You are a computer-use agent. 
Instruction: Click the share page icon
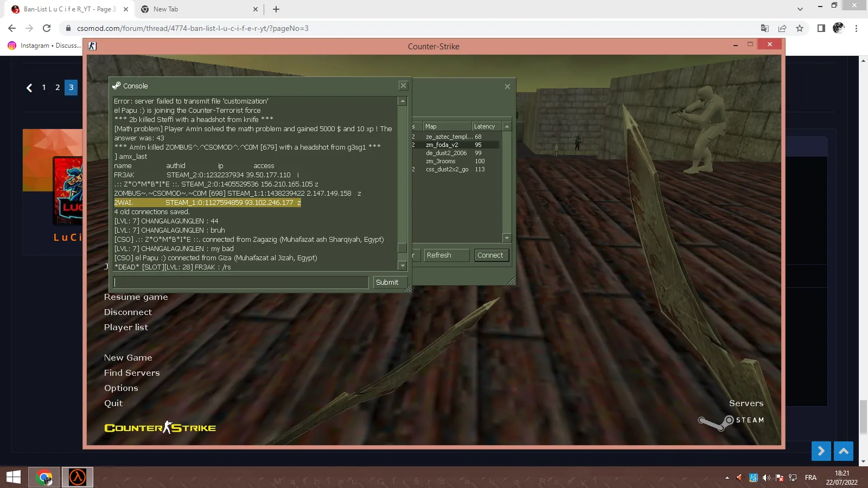click(x=782, y=28)
